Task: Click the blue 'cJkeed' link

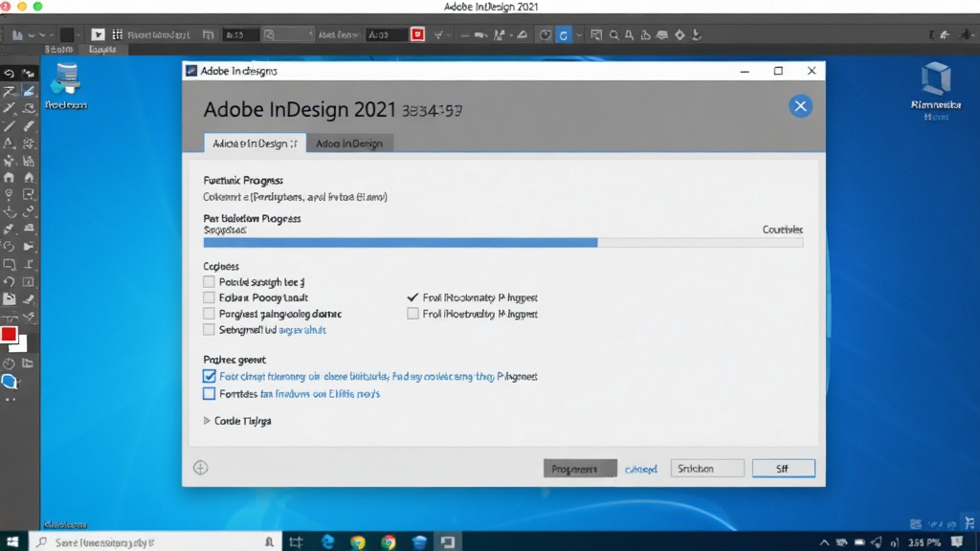Action: [640, 469]
